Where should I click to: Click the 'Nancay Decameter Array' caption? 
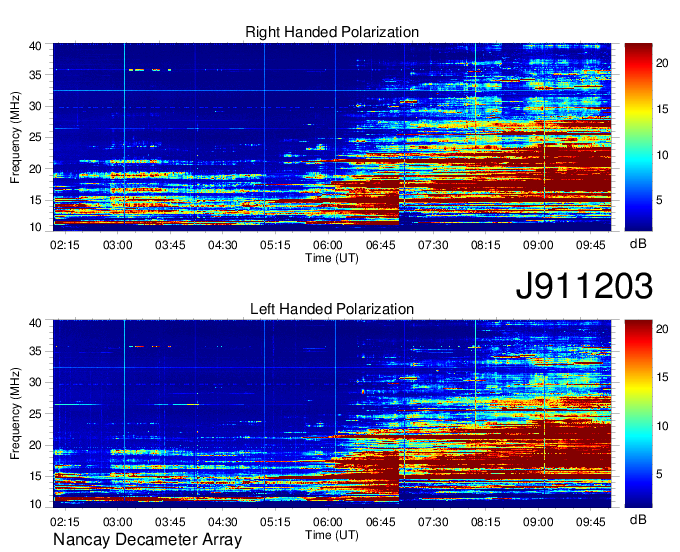(x=147, y=540)
